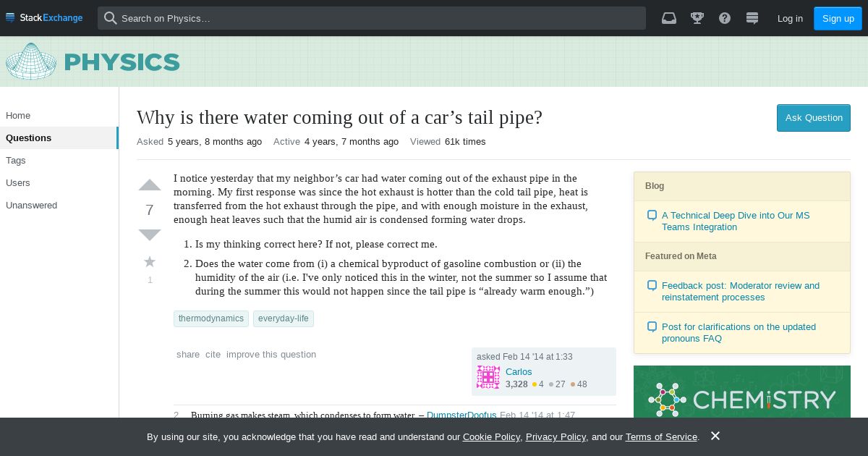This screenshot has height=456, width=868.
Task: Dismiss the cookie notice banner
Action: pyautogui.click(x=715, y=436)
